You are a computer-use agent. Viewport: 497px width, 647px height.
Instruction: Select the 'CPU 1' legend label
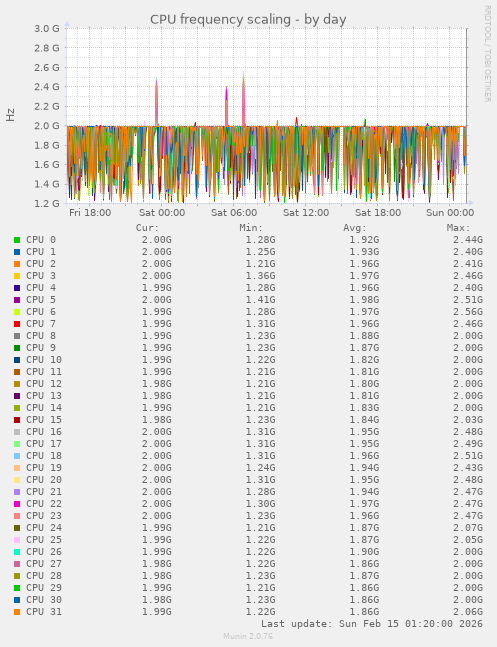pos(41,252)
